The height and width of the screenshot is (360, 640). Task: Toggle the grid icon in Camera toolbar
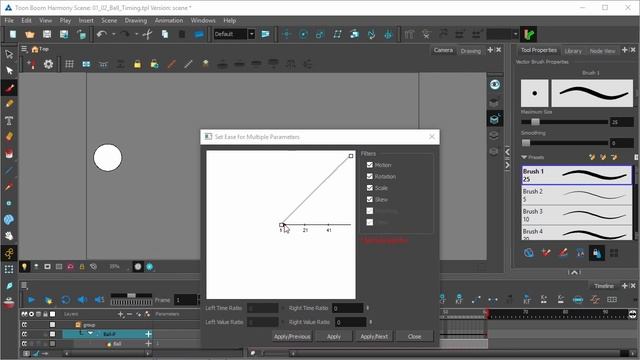point(69,64)
